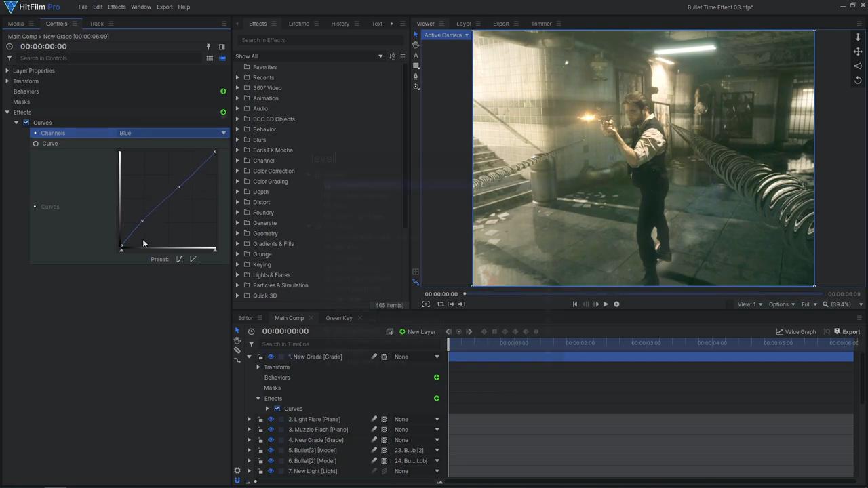Viewport: 868px width, 488px height.
Task: Lock the Bullet[2] layer
Action: click(x=260, y=461)
